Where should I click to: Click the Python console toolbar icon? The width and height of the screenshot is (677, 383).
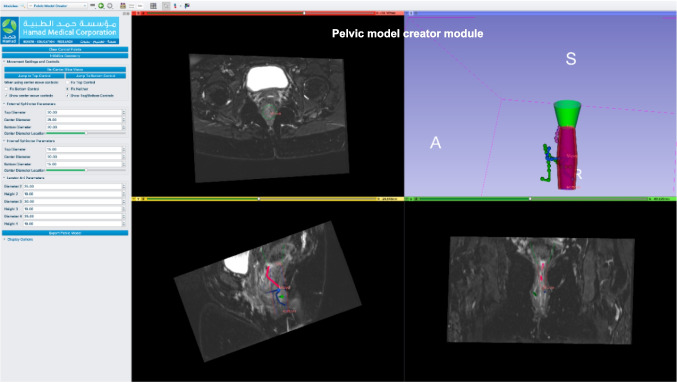(187, 6)
